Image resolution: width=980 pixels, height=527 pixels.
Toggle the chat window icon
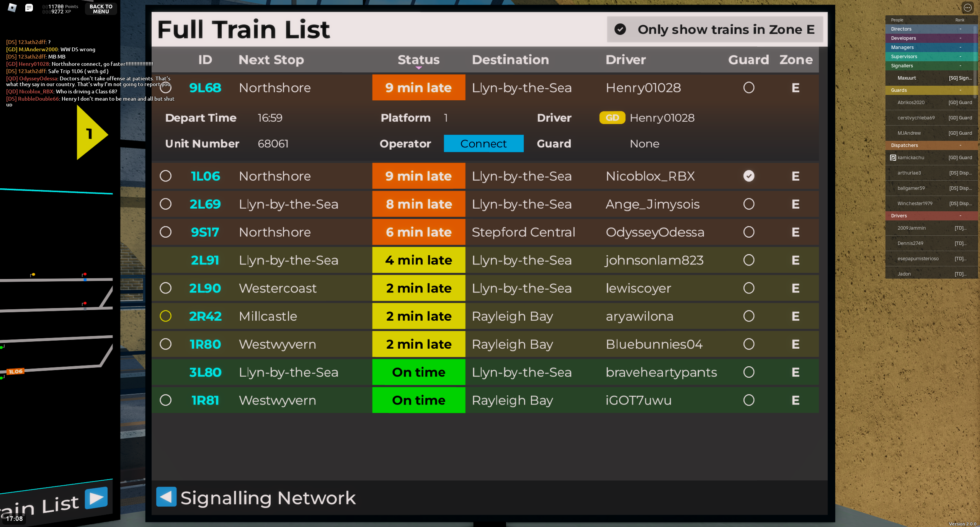coord(29,8)
